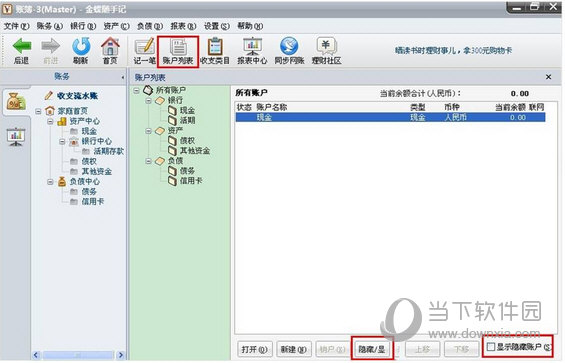Click the 账户名称 column header
This screenshot has height=363, width=565.
(272, 107)
